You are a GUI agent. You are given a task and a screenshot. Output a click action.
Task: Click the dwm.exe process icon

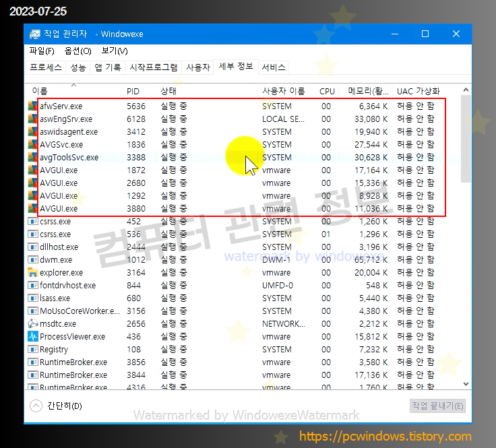tap(33, 259)
